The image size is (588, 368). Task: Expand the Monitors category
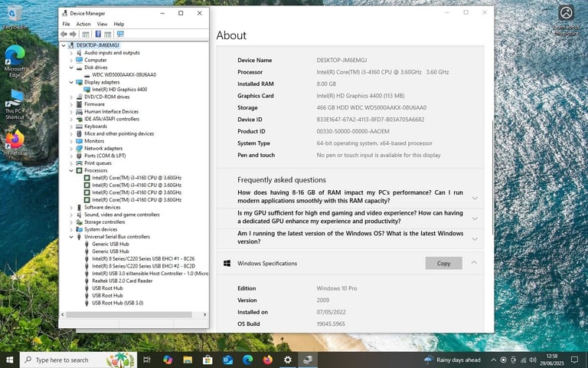click(x=71, y=141)
